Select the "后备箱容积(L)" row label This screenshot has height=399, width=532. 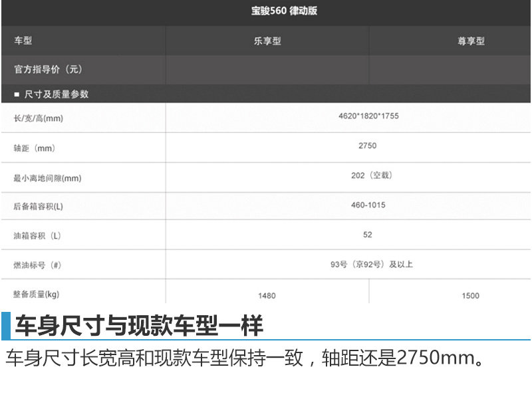38,206
